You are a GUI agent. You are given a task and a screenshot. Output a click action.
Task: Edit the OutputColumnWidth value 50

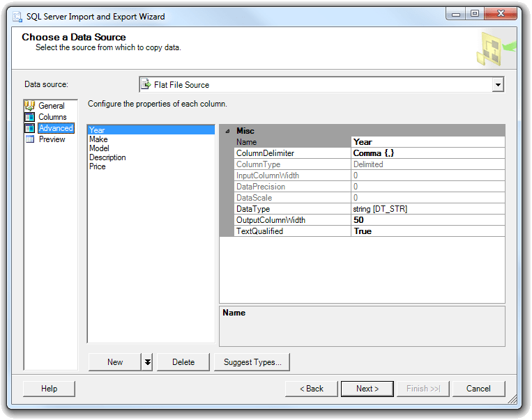428,220
